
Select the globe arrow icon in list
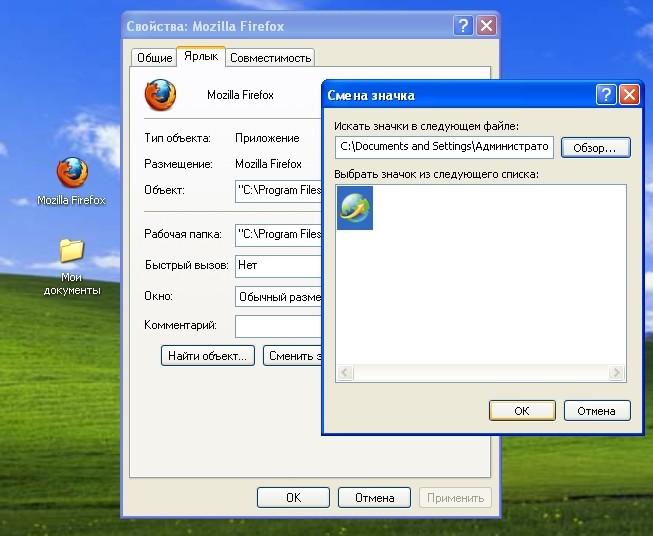click(x=355, y=208)
